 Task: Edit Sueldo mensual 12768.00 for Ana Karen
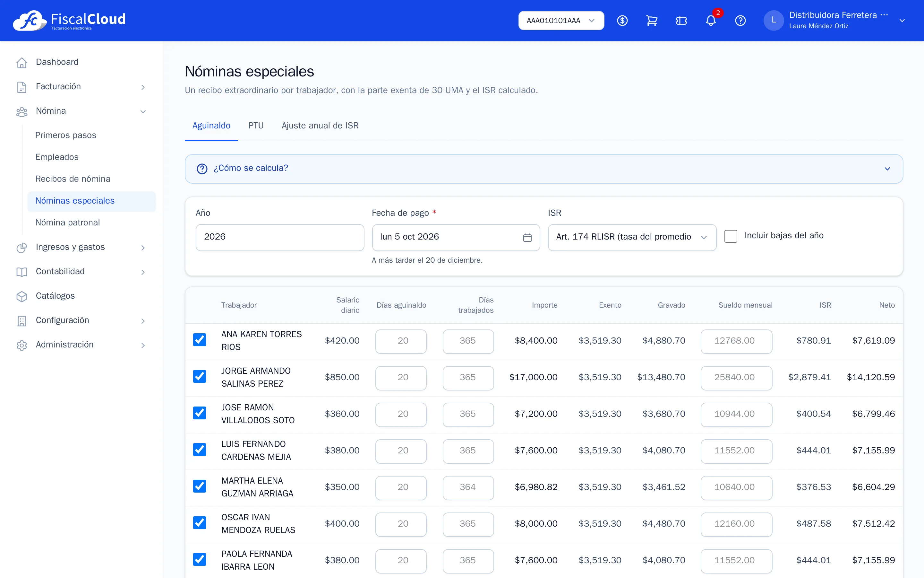tap(736, 341)
